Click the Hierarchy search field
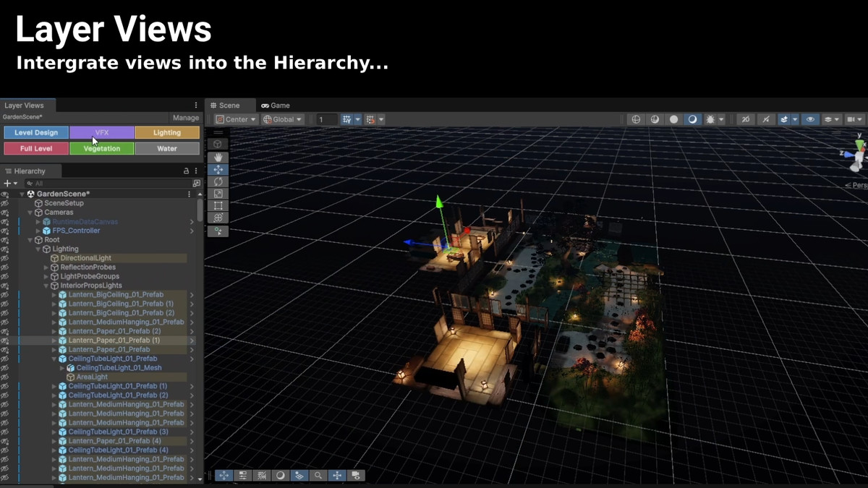This screenshot has width=868, height=488. (x=101, y=184)
